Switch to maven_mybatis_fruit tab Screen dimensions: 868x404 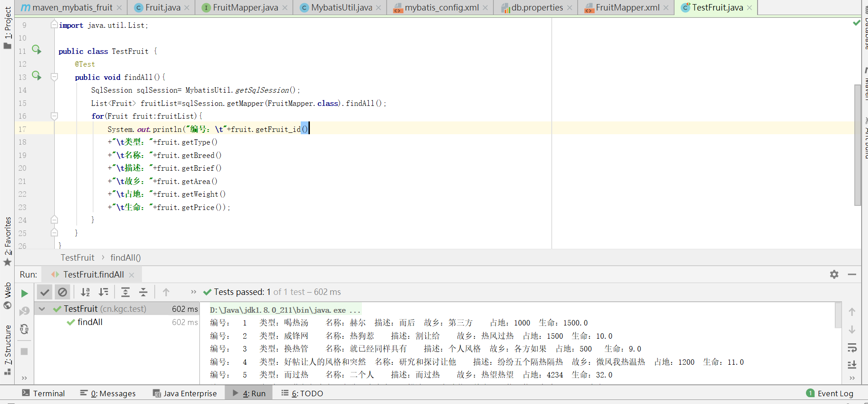tap(72, 8)
